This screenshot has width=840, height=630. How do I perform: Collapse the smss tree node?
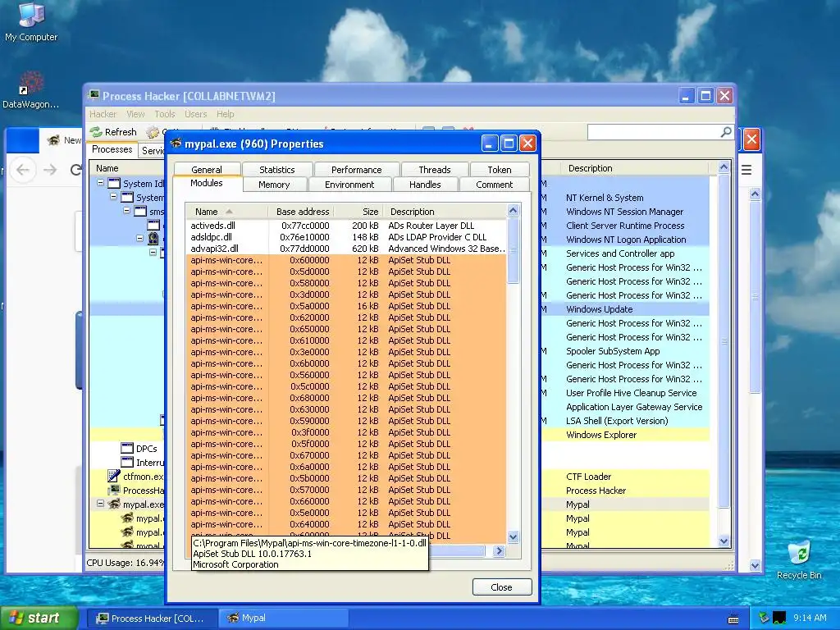click(x=126, y=211)
